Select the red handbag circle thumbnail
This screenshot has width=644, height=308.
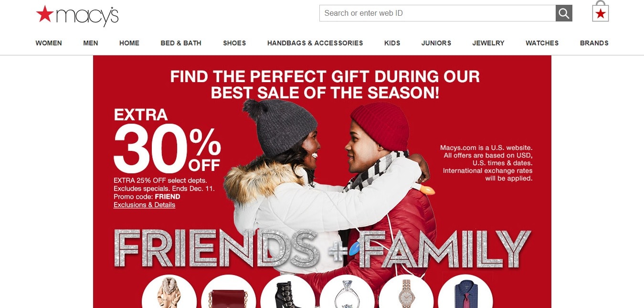pyautogui.click(x=229, y=291)
